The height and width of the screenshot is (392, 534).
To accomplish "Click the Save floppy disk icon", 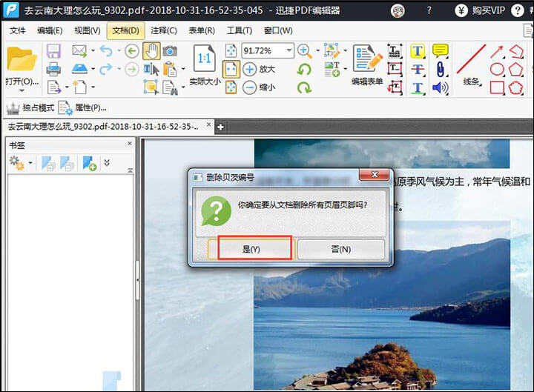I will (53, 50).
